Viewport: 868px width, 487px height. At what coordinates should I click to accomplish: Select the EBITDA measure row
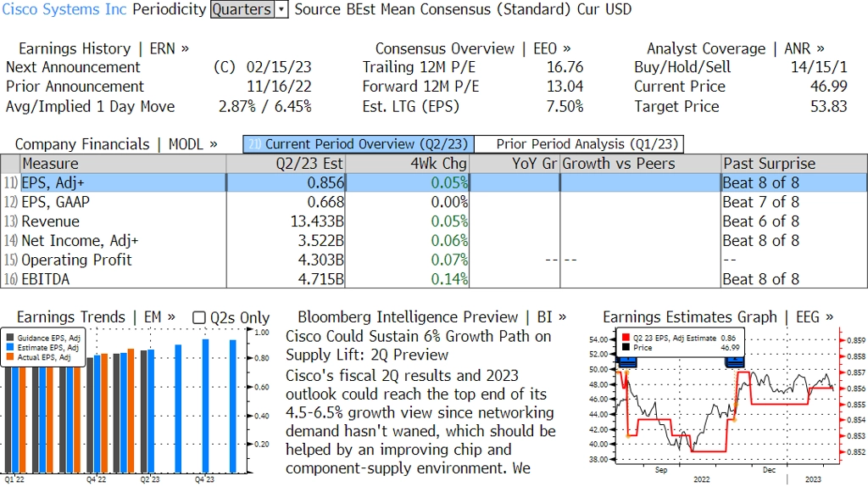click(434, 279)
